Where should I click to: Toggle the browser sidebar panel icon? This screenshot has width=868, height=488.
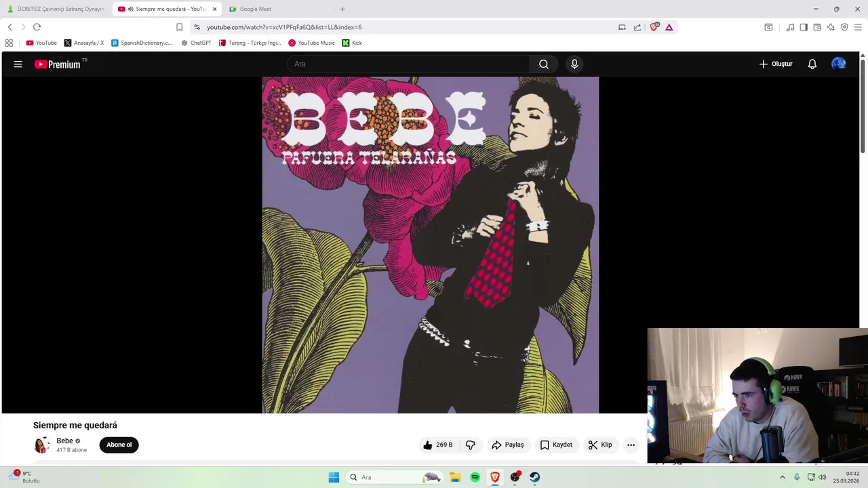pyautogui.click(x=804, y=27)
